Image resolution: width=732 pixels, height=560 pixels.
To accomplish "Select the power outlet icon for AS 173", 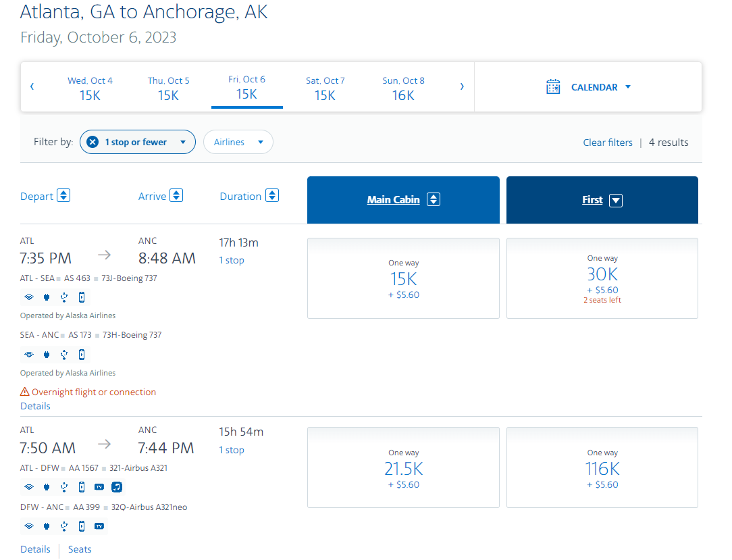I will point(46,354).
